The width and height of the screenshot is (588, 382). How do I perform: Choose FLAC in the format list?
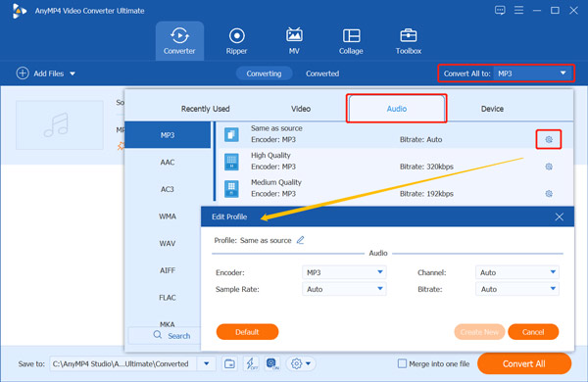point(168,298)
